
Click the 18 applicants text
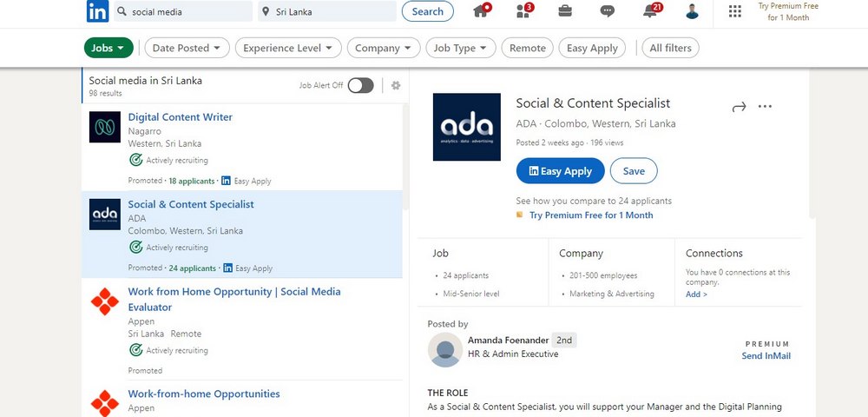point(192,181)
